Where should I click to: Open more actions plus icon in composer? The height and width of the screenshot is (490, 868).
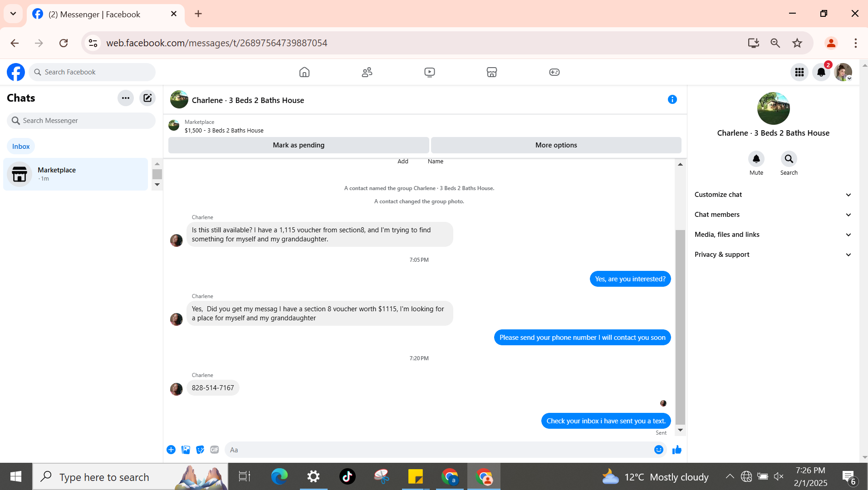(x=171, y=450)
